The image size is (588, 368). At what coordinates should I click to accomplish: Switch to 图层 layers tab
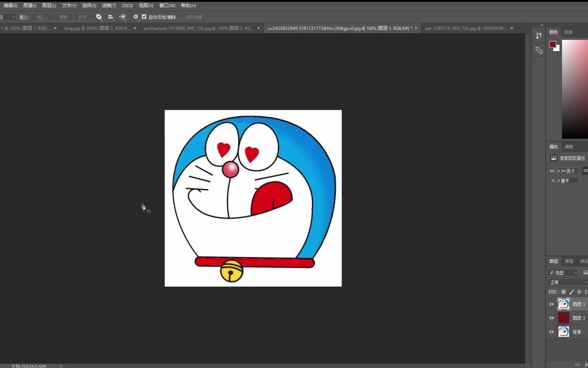(554, 261)
